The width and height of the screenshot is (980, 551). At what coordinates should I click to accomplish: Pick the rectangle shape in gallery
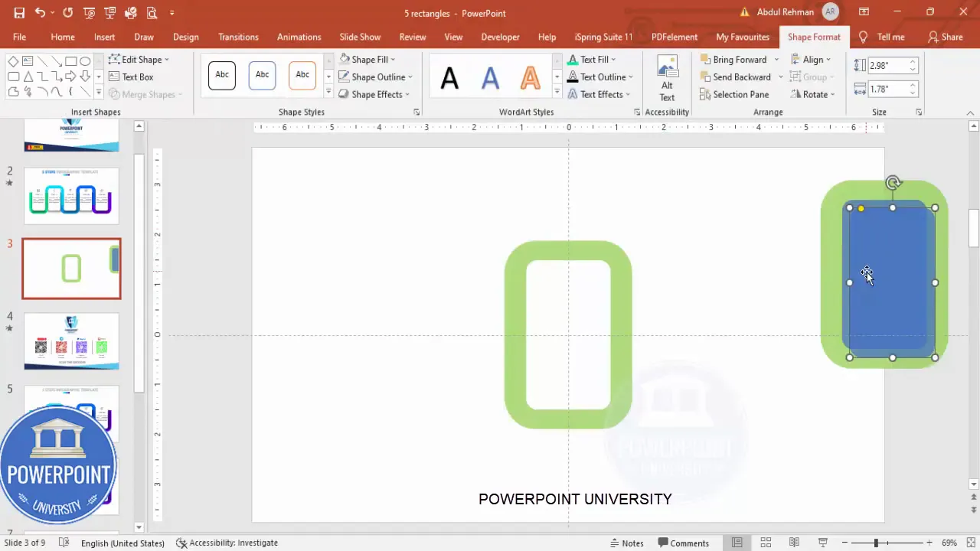(x=70, y=61)
